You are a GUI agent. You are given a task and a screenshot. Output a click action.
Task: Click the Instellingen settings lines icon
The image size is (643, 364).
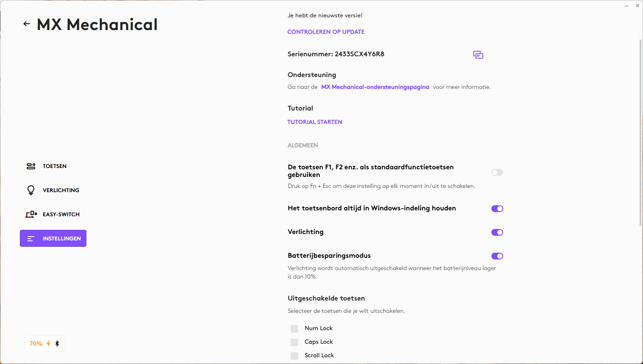(x=31, y=239)
